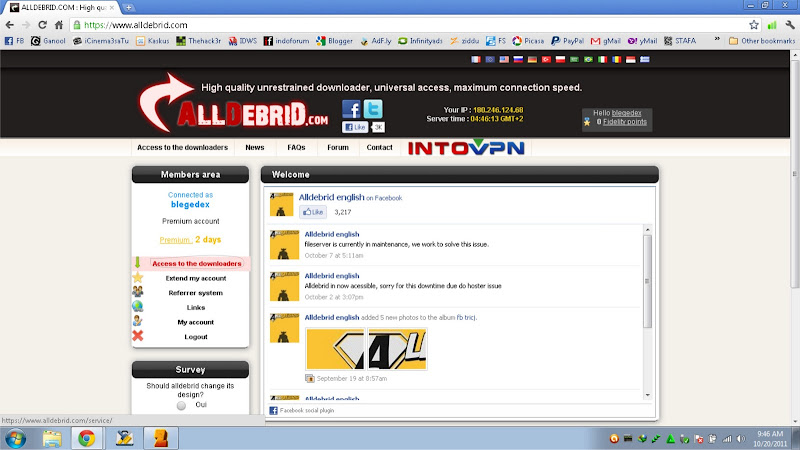Open the Blogger bookmark
The width and height of the screenshot is (800, 450).
pyautogui.click(x=335, y=41)
